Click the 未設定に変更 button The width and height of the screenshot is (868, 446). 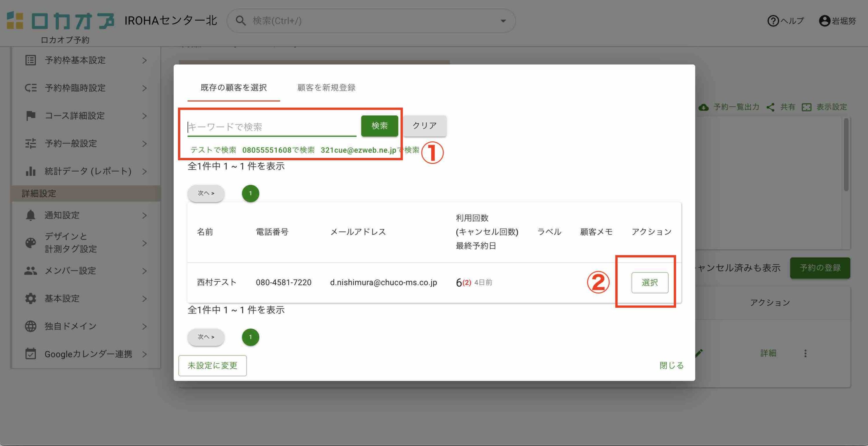click(212, 365)
